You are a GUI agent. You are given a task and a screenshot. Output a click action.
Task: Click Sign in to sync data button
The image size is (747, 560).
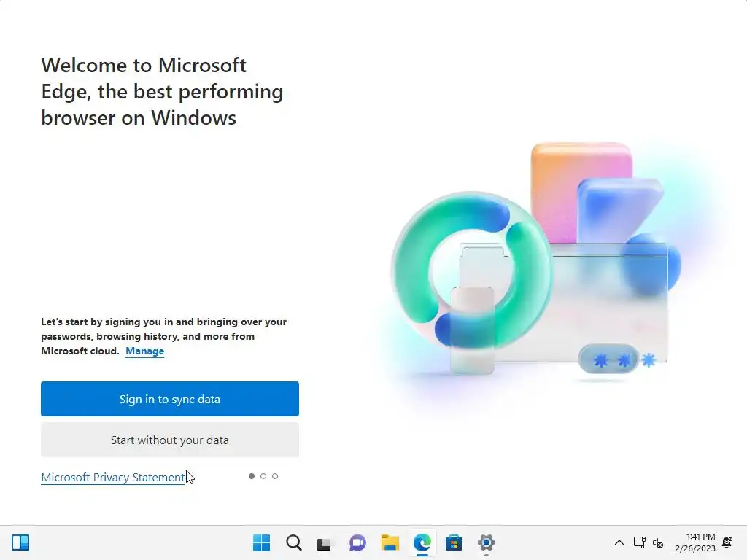click(x=169, y=399)
